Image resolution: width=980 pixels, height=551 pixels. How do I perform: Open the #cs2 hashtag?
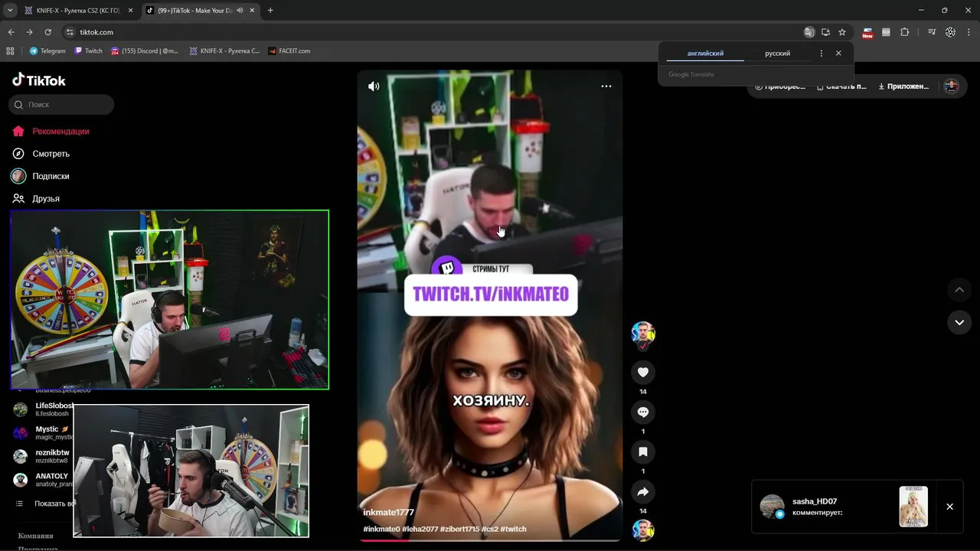(490, 529)
